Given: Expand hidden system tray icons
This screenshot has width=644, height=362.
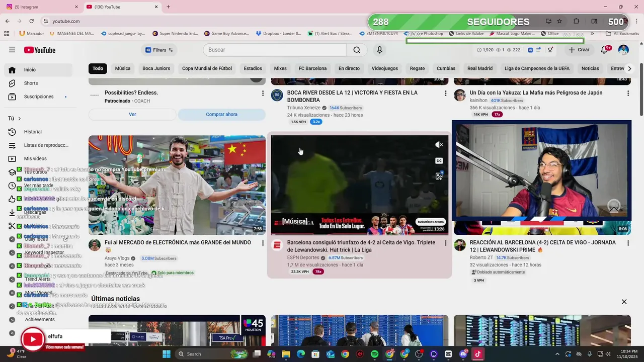Looking at the screenshot, I should coord(557,354).
